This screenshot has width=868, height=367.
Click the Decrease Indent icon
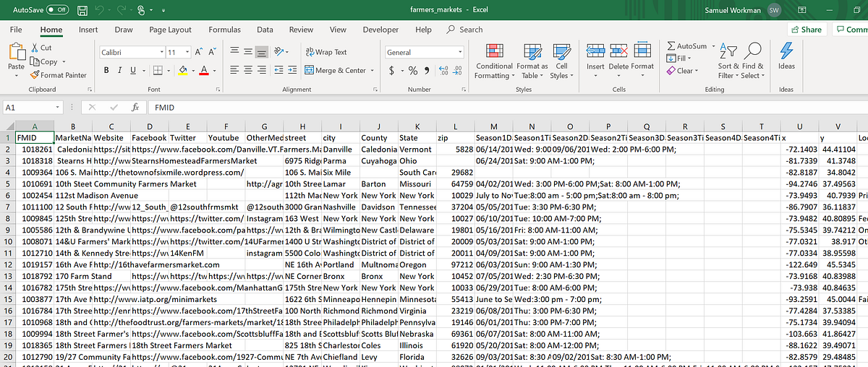pyautogui.click(x=278, y=70)
